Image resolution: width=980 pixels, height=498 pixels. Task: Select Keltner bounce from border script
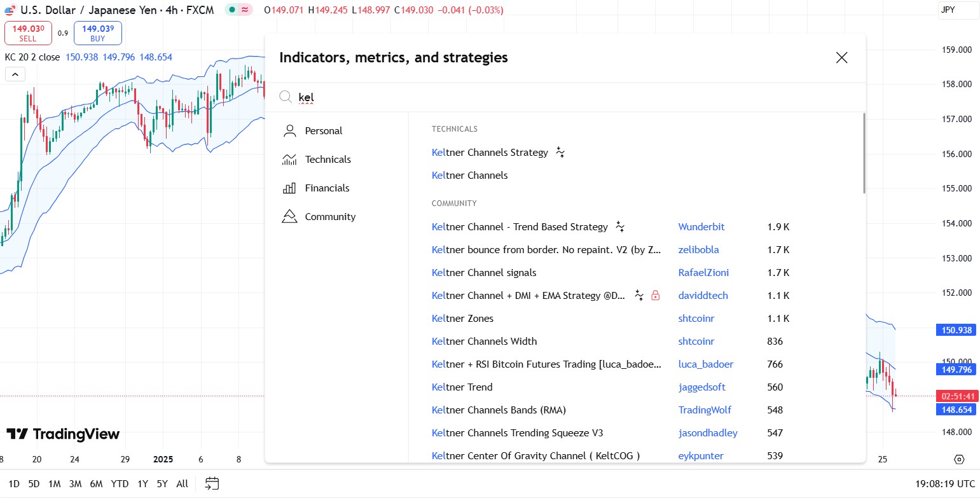coord(547,250)
